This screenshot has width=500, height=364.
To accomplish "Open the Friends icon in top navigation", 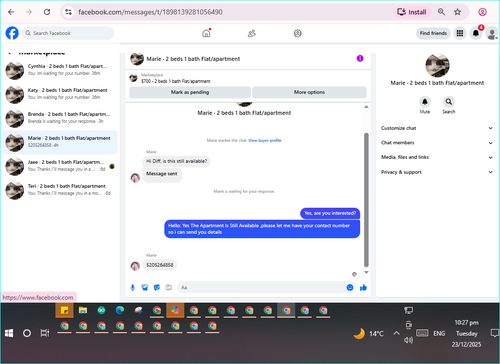I will (x=252, y=33).
